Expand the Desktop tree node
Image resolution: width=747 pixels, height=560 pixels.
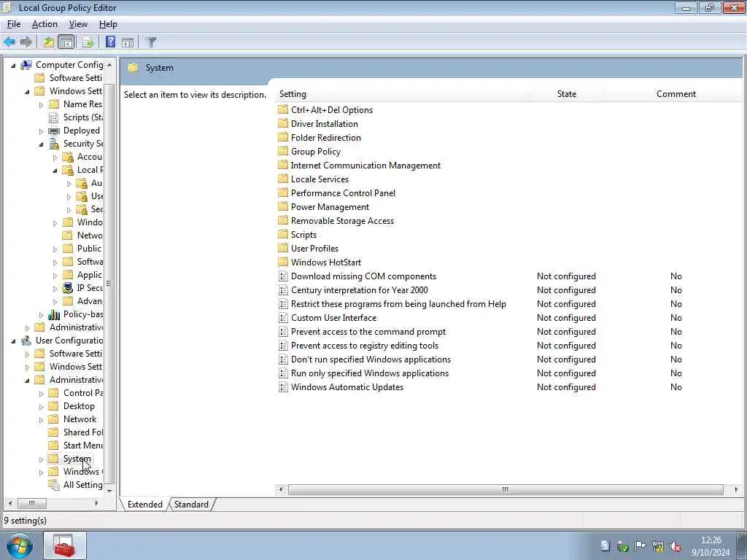[x=41, y=407]
